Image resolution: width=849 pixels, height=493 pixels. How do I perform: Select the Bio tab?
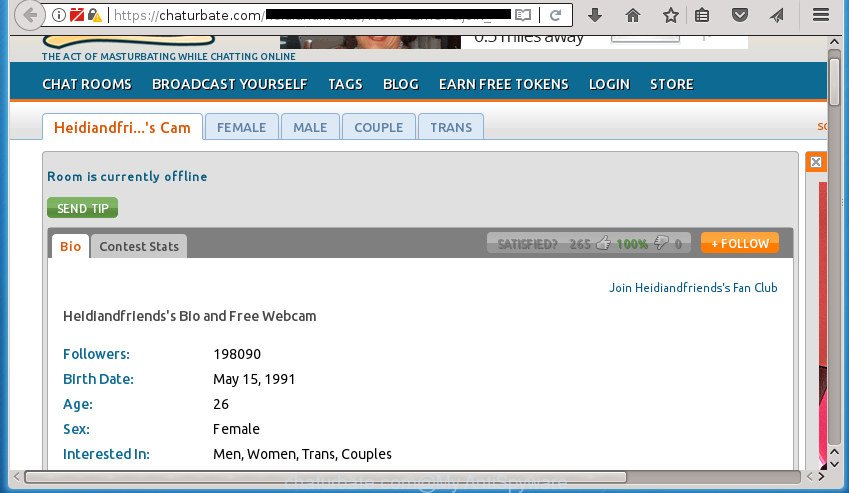click(70, 246)
